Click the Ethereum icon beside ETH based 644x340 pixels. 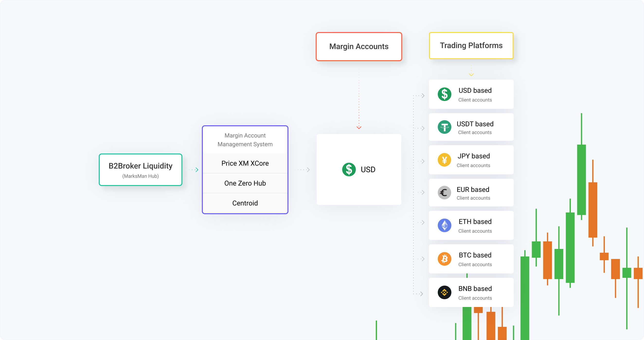click(x=444, y=225)
